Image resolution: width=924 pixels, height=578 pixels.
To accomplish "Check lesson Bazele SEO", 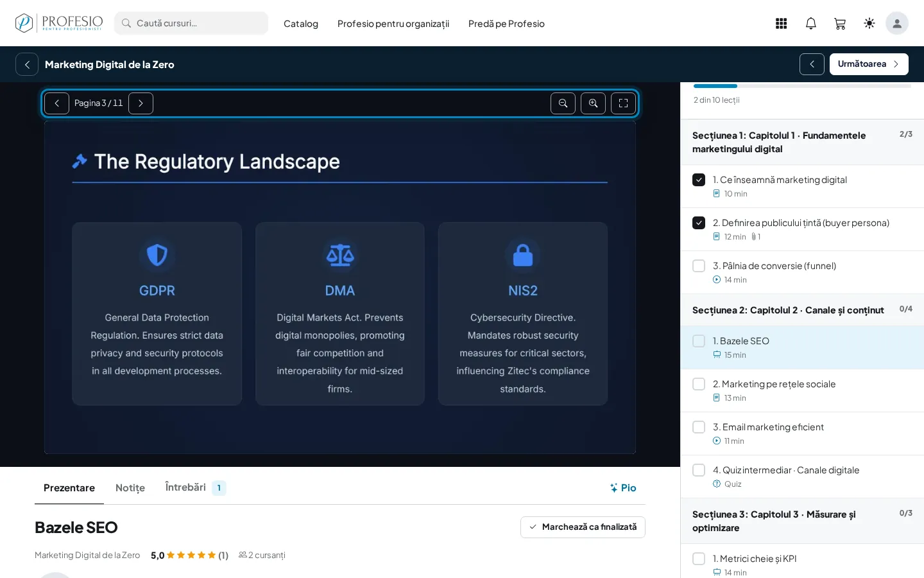I will 699,341.
